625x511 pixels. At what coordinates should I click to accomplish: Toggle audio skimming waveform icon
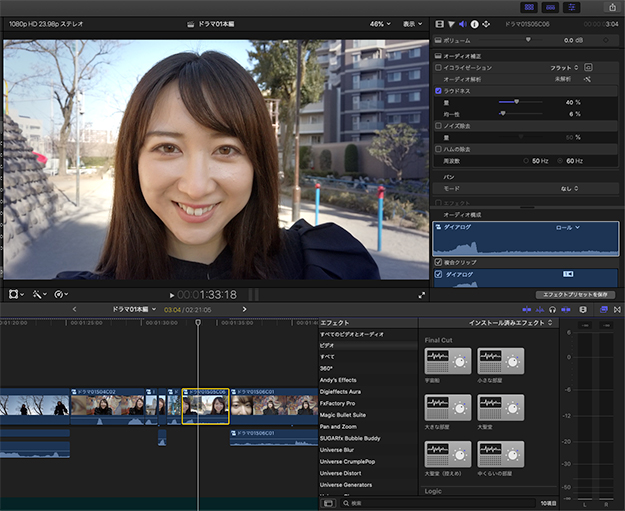[540, 309]
